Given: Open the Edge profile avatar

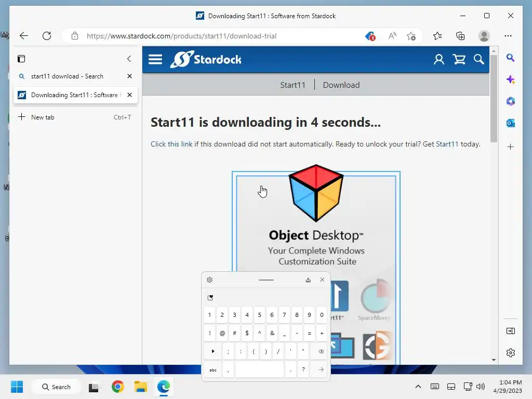Looking at the screenshot, I should tap(484, 36).
